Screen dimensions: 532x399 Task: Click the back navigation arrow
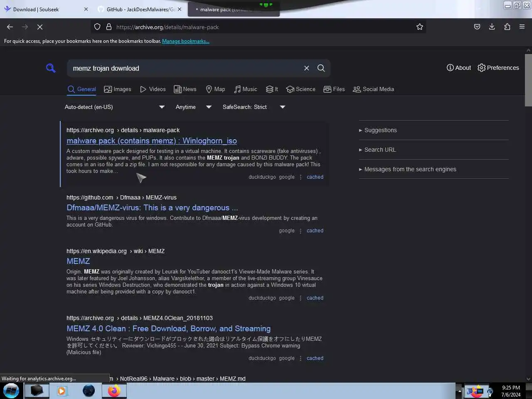point(10,27)
